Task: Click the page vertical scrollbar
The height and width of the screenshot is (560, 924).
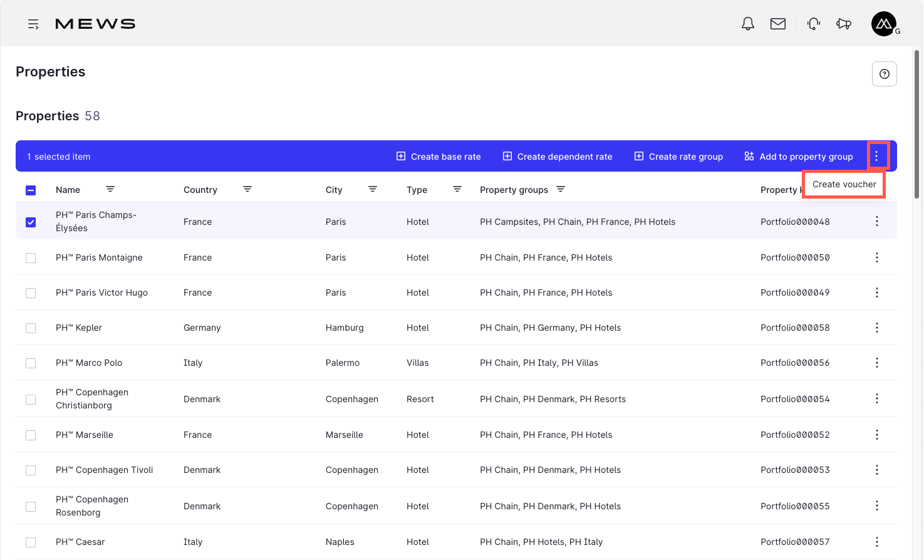Action: [917, 124]
